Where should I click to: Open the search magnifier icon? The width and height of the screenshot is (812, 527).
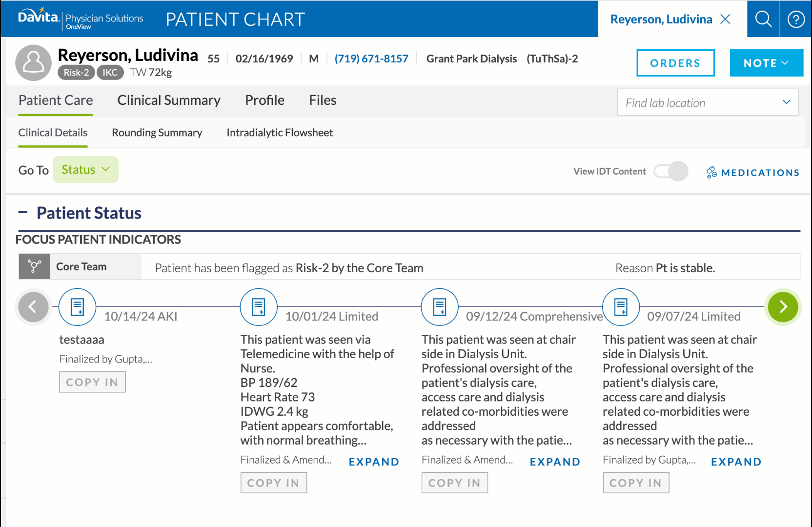pyautogui.click(x=763, y=19)
